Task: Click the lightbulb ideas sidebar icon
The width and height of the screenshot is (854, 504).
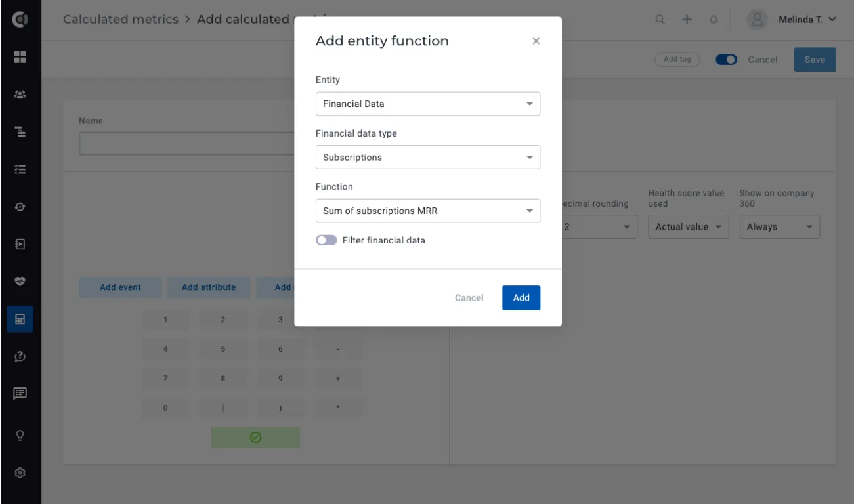Action: (x=20, y=434)
